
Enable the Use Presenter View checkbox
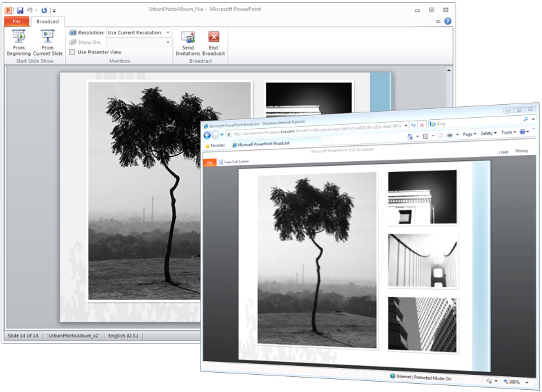[73, 52]
